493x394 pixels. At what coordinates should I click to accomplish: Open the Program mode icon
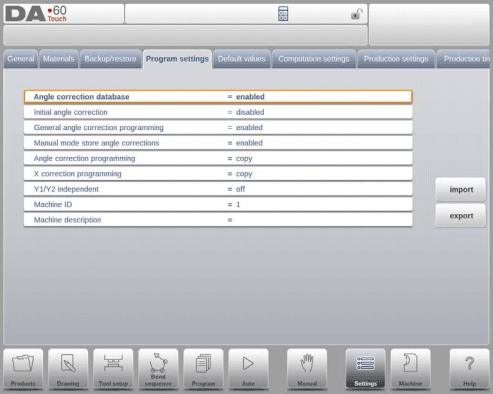tap(203, 369)
